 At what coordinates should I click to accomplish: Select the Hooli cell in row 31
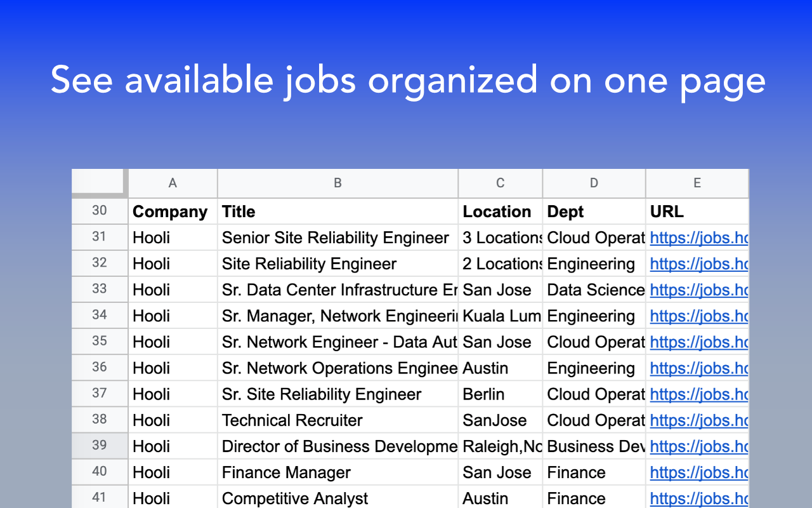click(173, 237)
